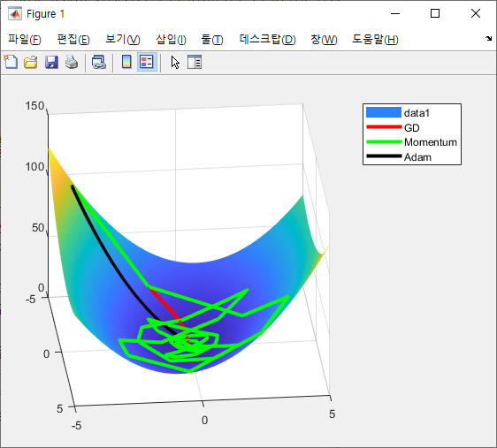
Task: Save figure with the floppy disk icon
Action: pos(51,62)
